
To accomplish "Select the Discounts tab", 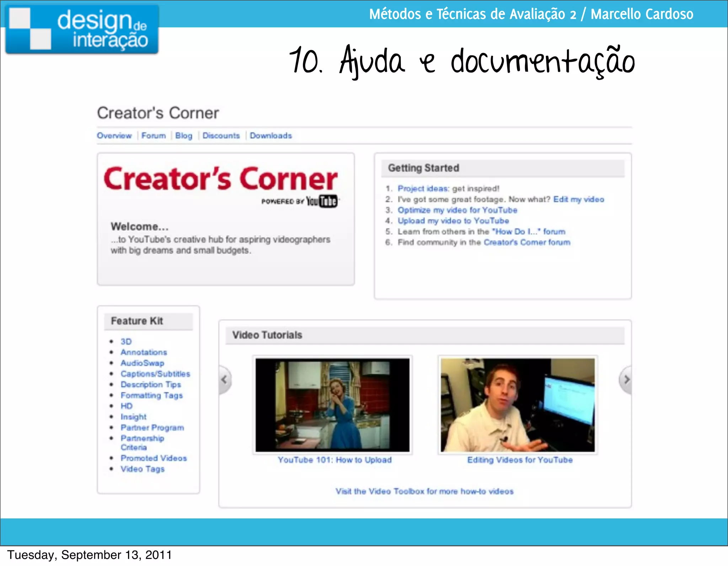I will [221, 136].
